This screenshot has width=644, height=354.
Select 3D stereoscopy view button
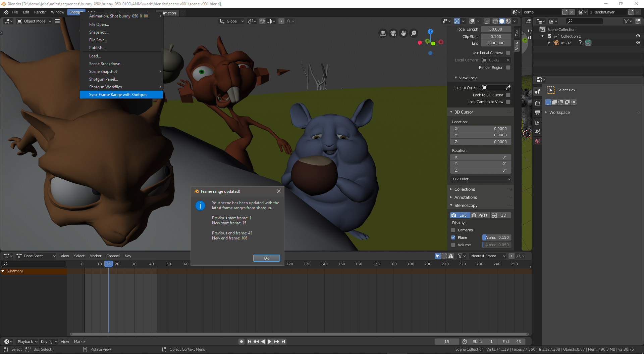(501, 215)
